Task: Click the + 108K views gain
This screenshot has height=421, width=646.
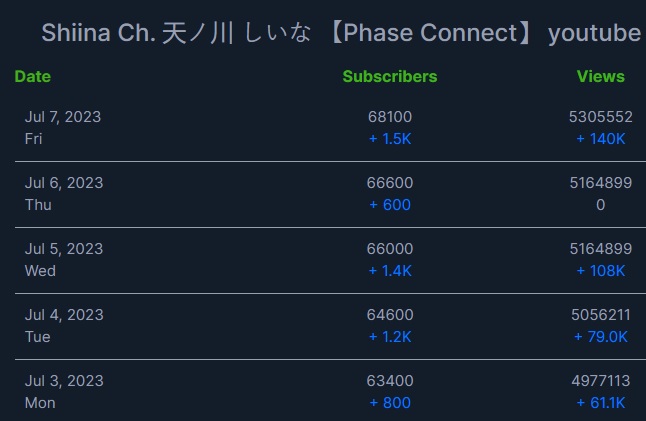Action: click(x=600, y=271)
